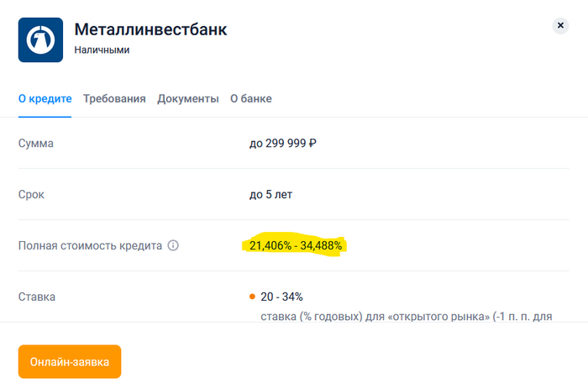Click the highlighted 21,406% - 34,488% value
The width and height of the screenshot is (588, 389).
[x=296, y=246]
